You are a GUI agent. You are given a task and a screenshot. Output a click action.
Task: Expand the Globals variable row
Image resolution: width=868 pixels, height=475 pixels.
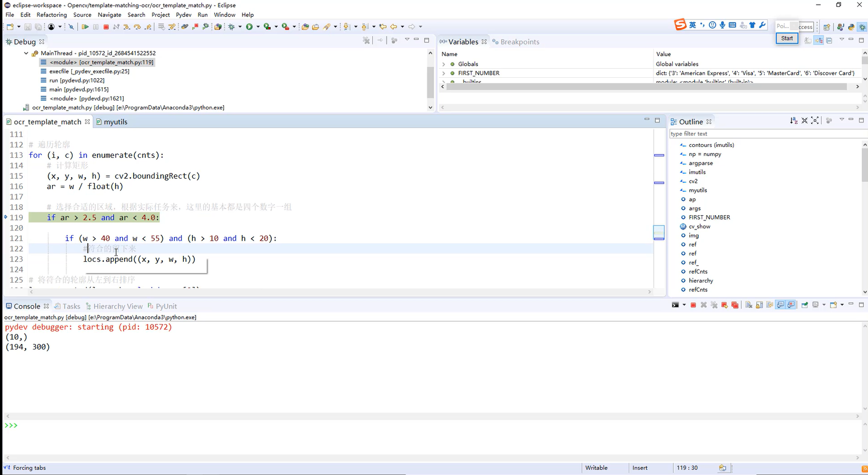[444, 64]
